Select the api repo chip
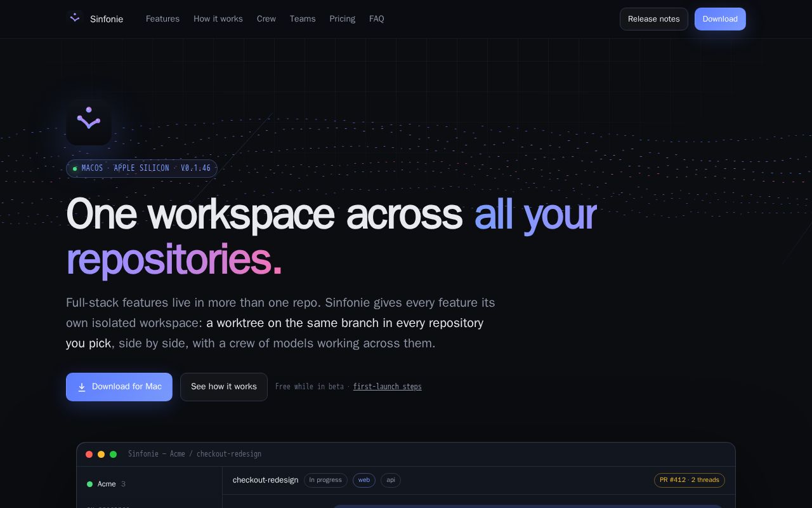The width and height of the screenshot is (812, 508). 391,480
